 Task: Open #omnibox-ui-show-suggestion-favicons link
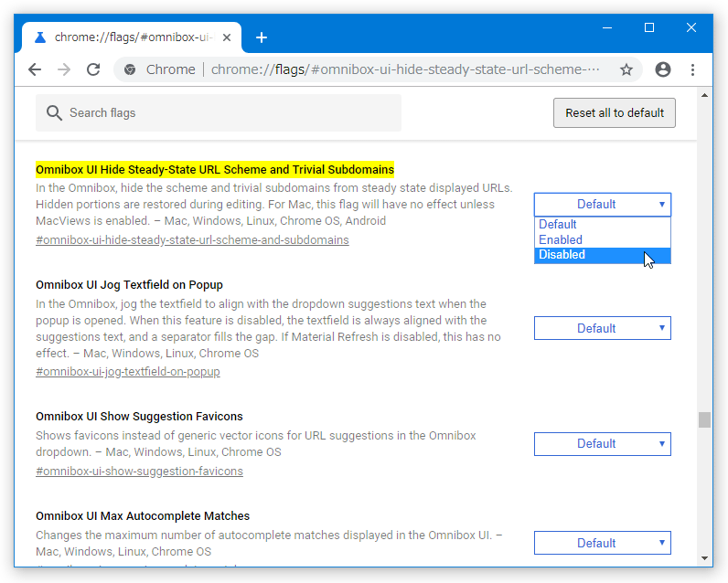139,472
